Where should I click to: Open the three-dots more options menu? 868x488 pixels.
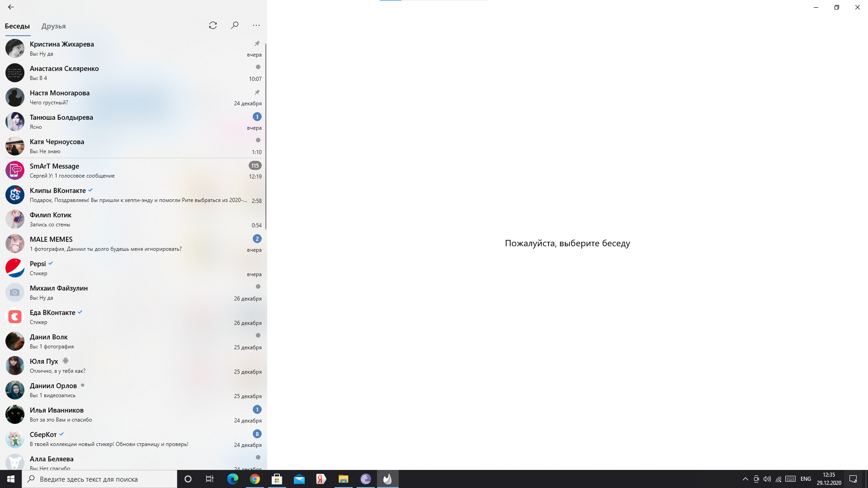tap(256, 25)
